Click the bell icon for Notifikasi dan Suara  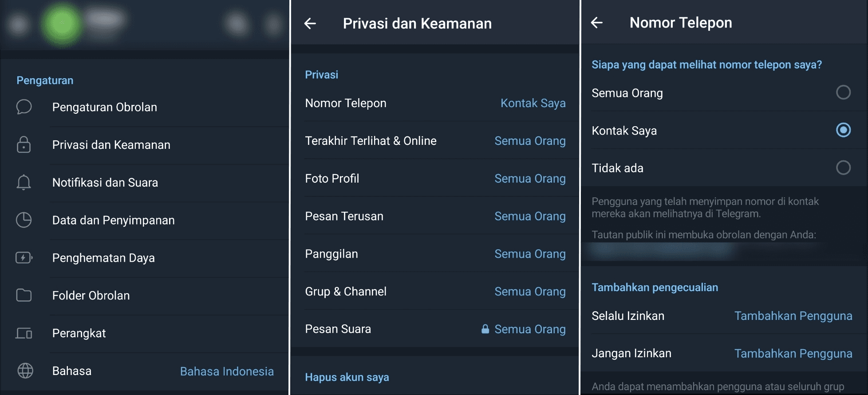[x=24, y=182]
